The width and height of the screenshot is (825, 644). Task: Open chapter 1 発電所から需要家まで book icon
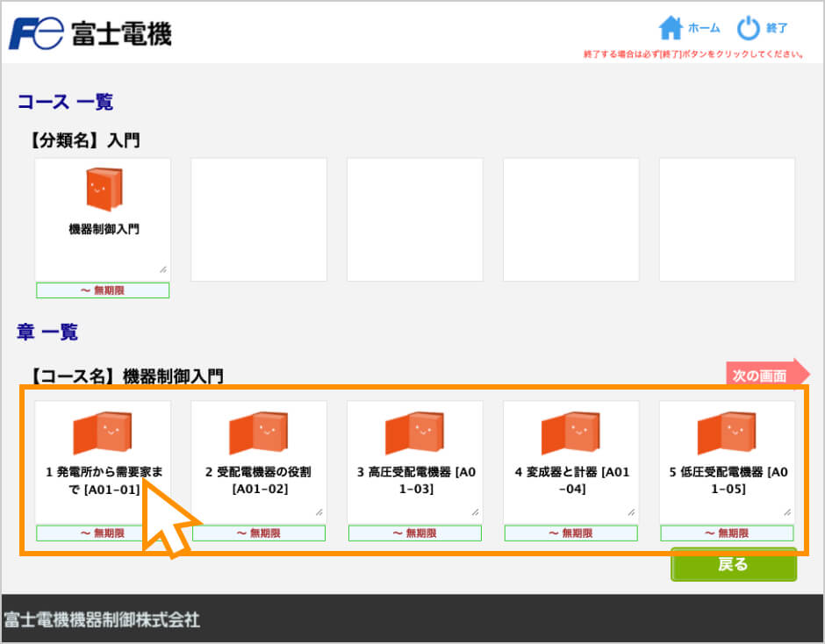(102, 433)
